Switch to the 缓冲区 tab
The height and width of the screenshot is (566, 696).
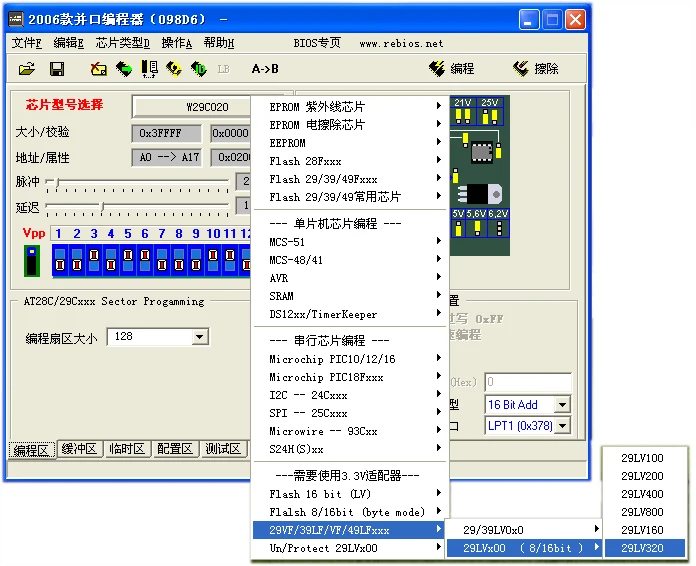coord(79,449)
